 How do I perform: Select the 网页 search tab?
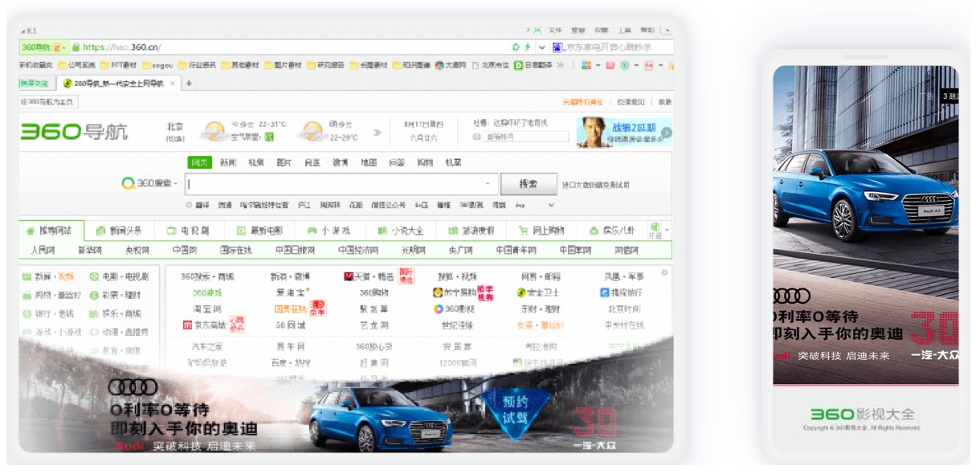(200, 162)
